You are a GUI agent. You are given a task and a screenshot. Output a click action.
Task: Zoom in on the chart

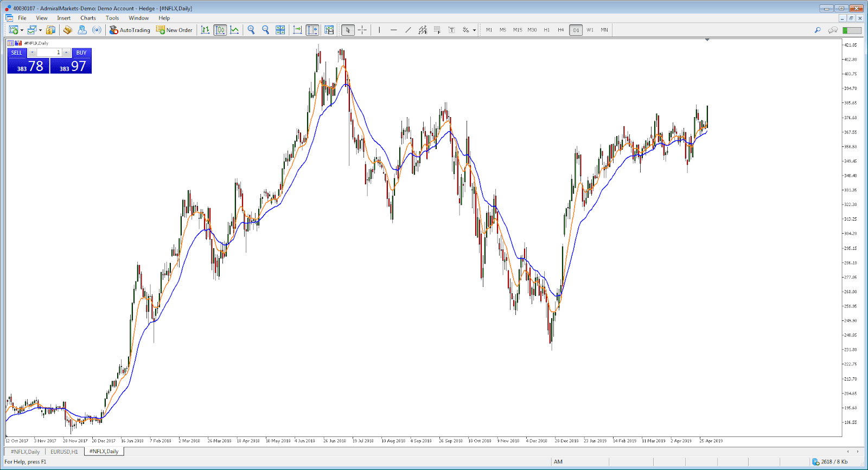pyautogui.click(x=251, y=30)
